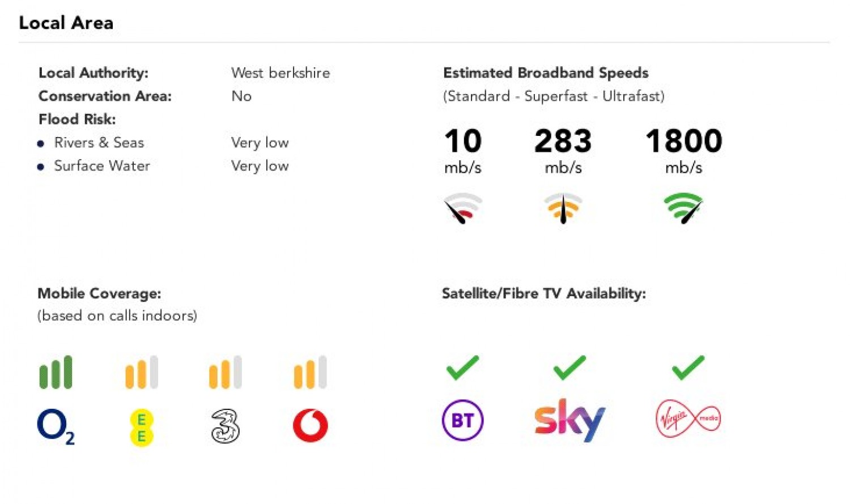Click the green checkmark above BT
Image resolution: width=850 pixels, height=504 pixels.
[462, 368]
